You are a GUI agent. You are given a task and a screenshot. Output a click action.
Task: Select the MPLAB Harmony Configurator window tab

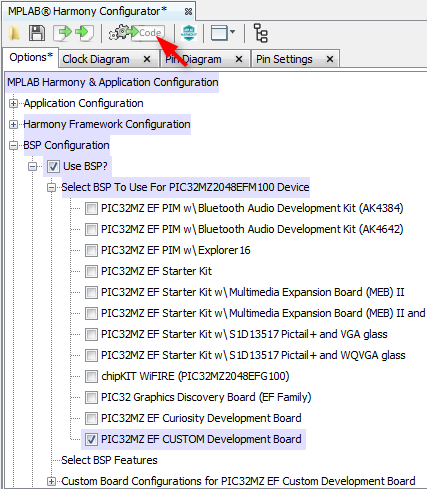click(x=87, y=11)
